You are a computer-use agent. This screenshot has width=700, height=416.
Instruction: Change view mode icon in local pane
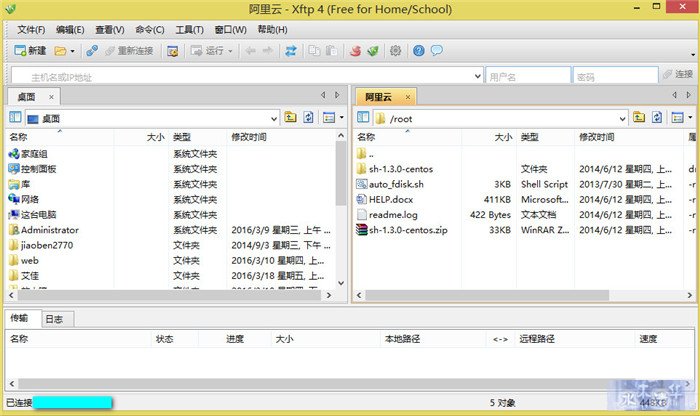(329, 118)
